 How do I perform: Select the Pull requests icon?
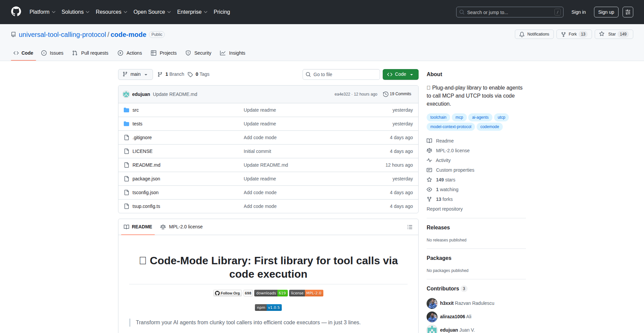[74, 53]
